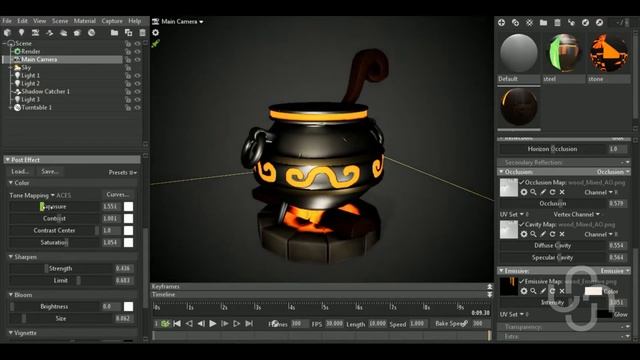
Task: Open the Capture menu
Action: pyautogui.click(x=112, y=21)
